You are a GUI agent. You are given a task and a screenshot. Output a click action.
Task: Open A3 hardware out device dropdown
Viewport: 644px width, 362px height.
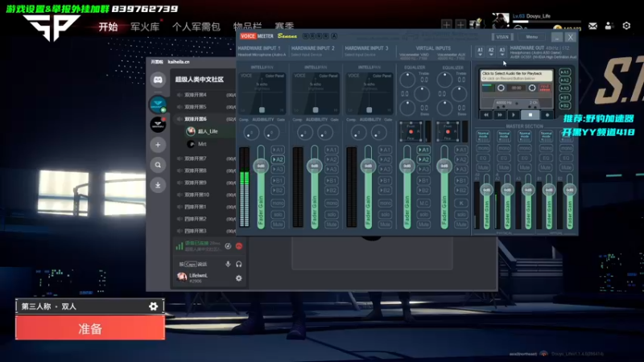pos(502,51)
